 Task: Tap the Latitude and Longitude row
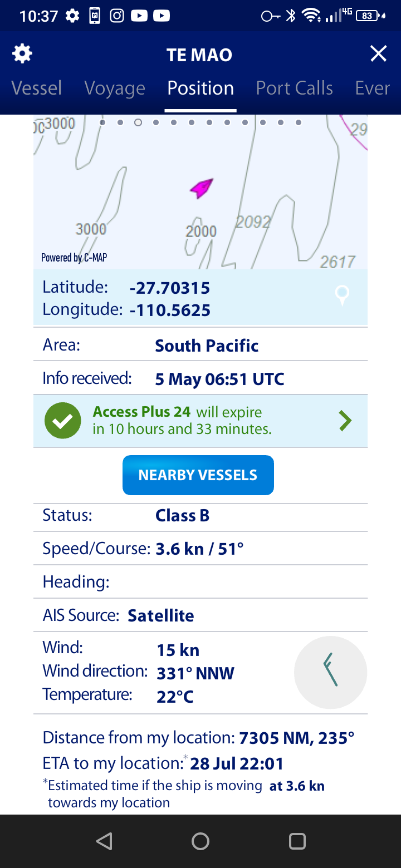pyautogui.click(x=200, y=298)
